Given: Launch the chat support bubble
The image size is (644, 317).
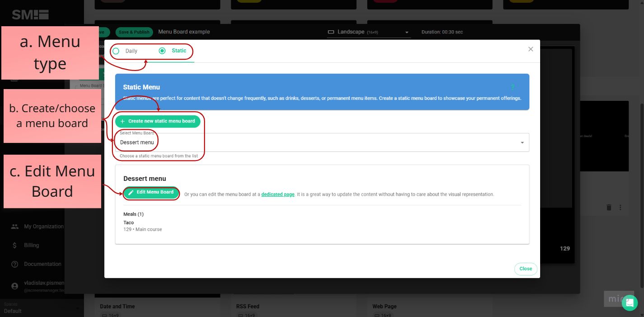Looking at the screenshot, I should pos(630,303).
